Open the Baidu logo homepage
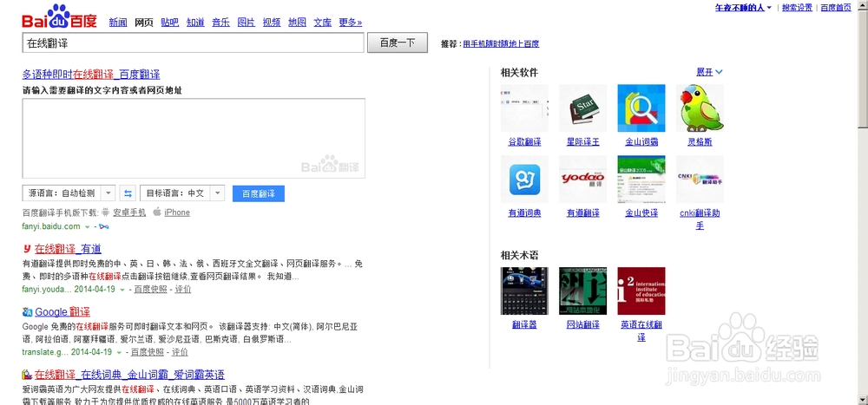This screenshot has width=868, height=405. 59,16
